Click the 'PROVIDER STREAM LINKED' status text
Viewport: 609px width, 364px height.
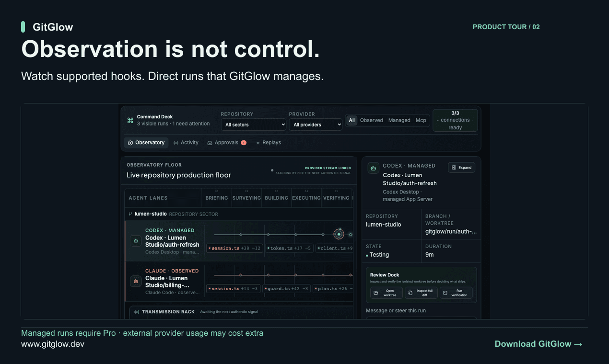pyautogui.click(x=328, y=168)
